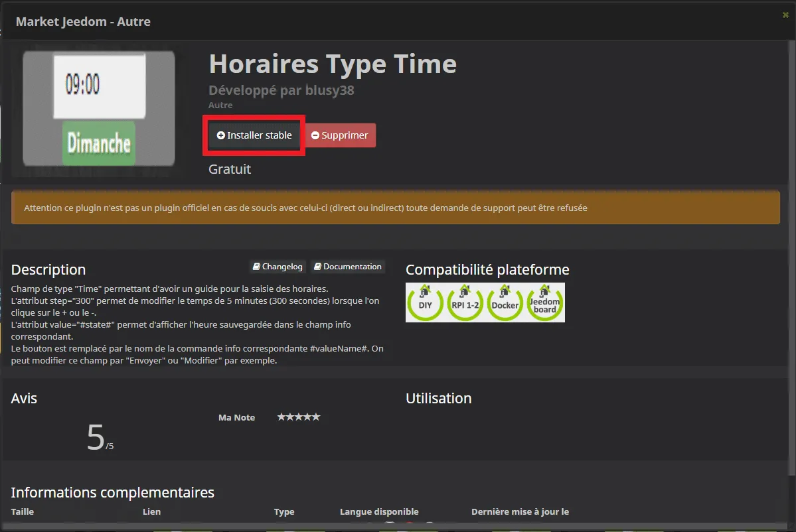Click the 'Langue disponible' column label
This screenshot has height=532, width=796.
pyautogui.click(x=379, y=511)
